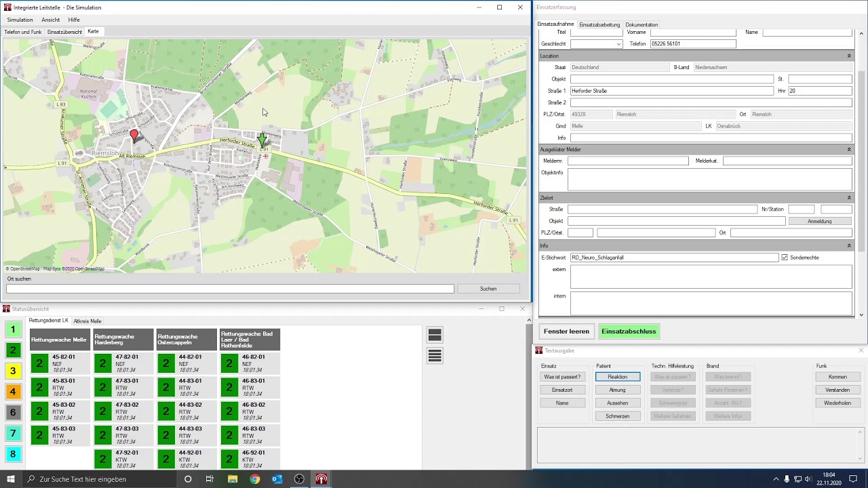Click the Suchen button under the map
The width and height of the screenshot is (868, 488).
[488, 289]
